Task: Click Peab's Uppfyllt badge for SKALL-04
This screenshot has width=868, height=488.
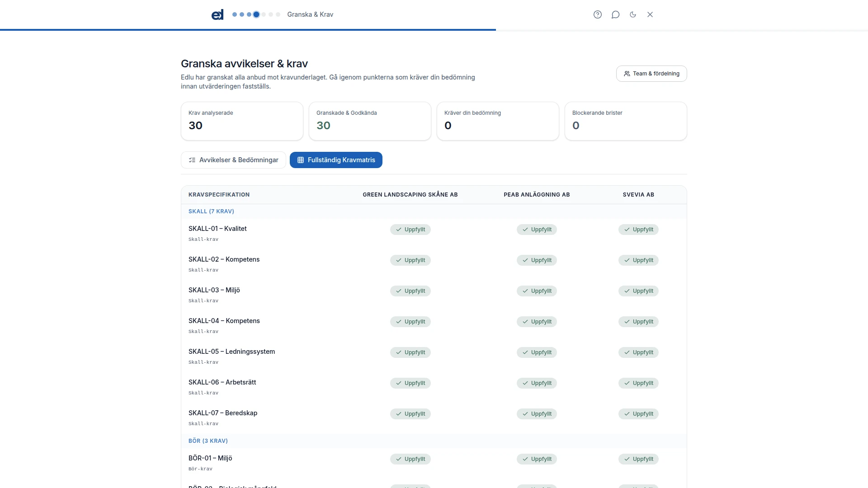Action: pyautogui.click(x=537, y=322)
